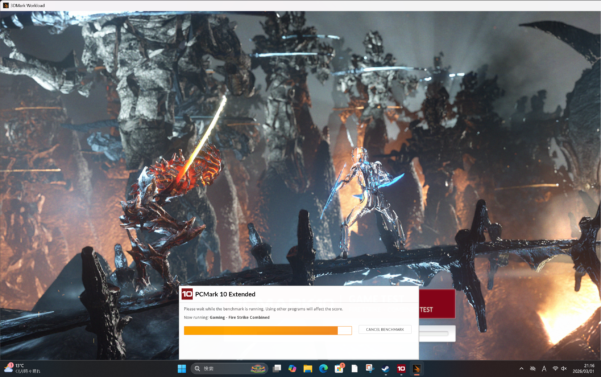Launch Copilot from the taskbar
601x377 pixels.
pos(292,369)
